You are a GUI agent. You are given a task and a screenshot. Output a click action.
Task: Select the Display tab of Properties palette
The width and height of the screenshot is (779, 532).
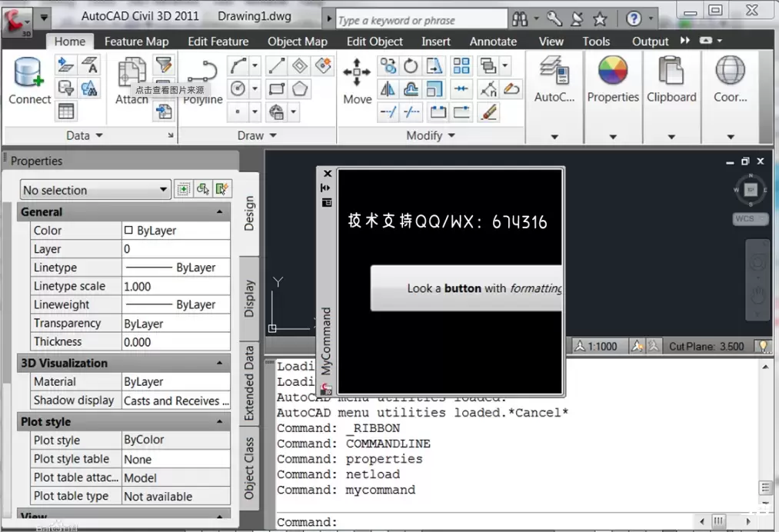click(x=249, y=298)
